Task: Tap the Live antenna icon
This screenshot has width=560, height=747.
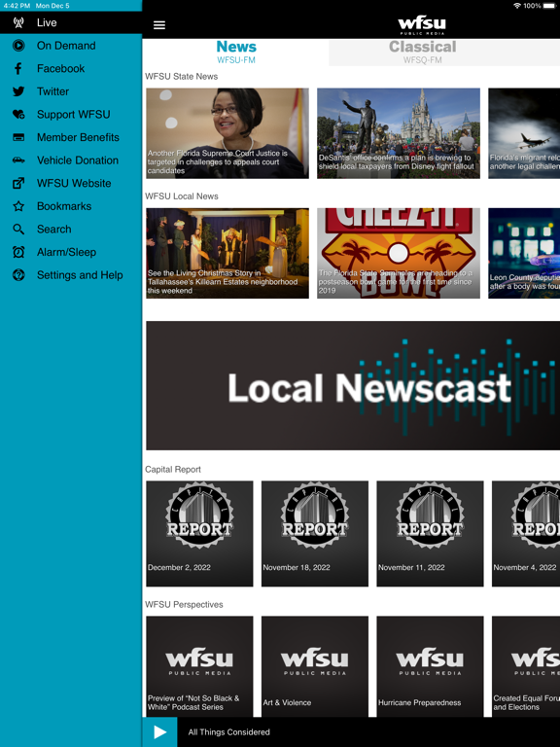Action: 18,22
